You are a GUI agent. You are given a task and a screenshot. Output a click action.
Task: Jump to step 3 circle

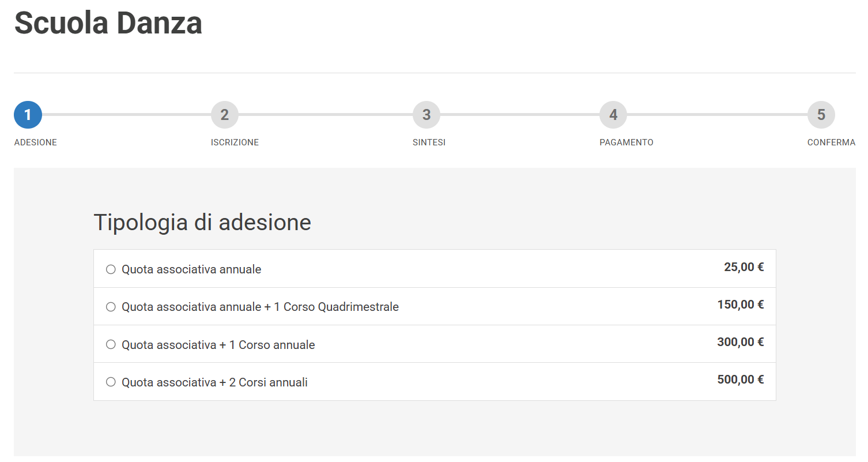[427, 115]
